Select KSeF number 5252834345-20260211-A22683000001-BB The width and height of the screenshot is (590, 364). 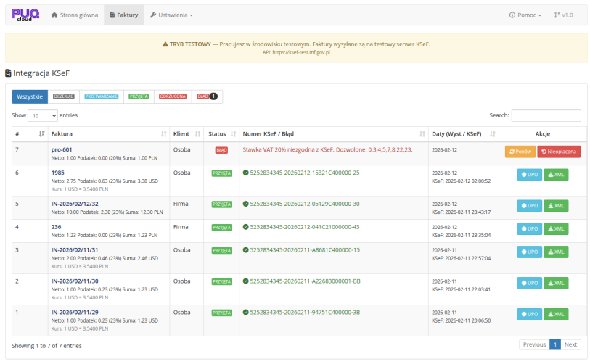305,281
